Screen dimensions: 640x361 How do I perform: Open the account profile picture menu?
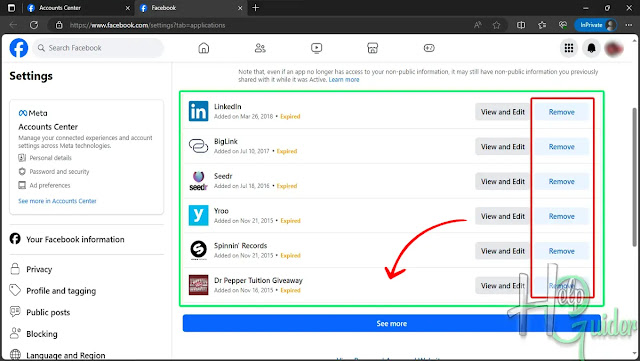(x=614, y=48)
